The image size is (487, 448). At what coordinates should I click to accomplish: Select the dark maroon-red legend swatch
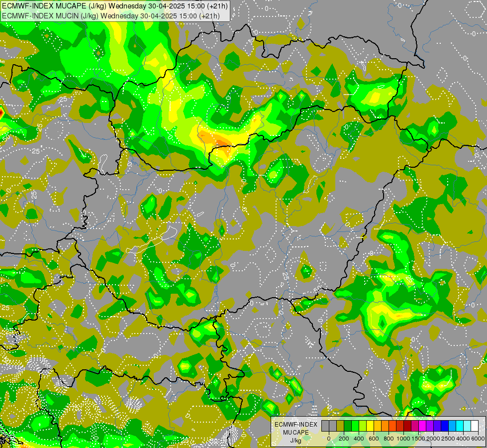[x=407, y=426]
